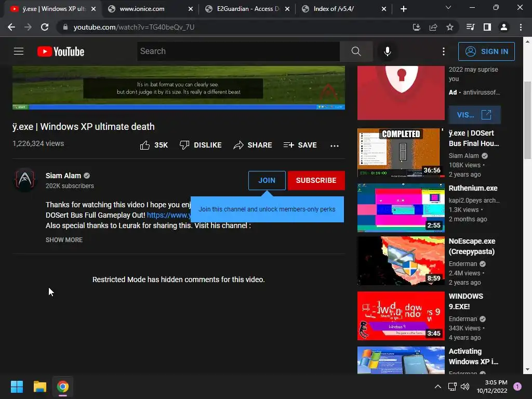Open the media controls icon in Chrome toolbar
The height and width of the screenshot is (399, 532).
(x=470, y=27)
